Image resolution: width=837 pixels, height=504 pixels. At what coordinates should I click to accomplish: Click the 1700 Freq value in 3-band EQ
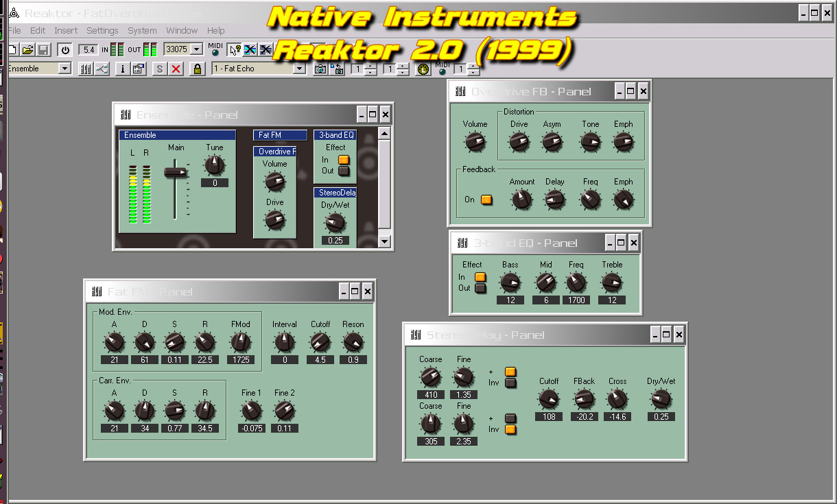click(x=576, y=300)
